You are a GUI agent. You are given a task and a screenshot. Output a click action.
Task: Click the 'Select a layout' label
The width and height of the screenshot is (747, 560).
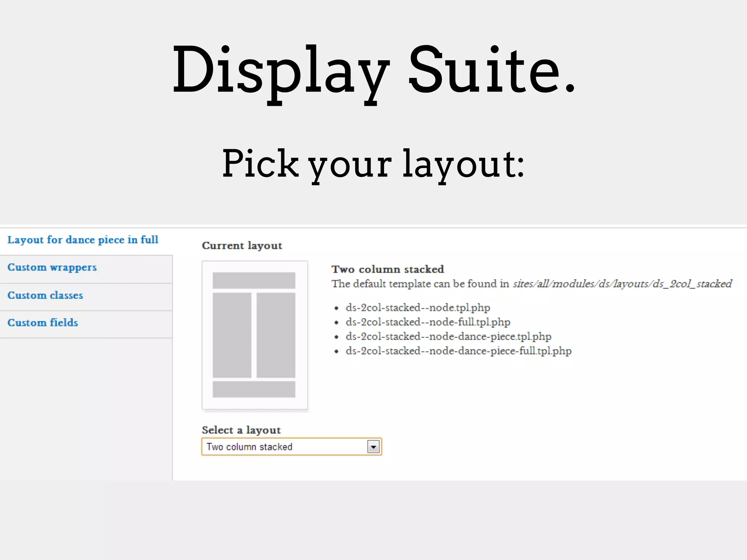[x=241, y=430]
